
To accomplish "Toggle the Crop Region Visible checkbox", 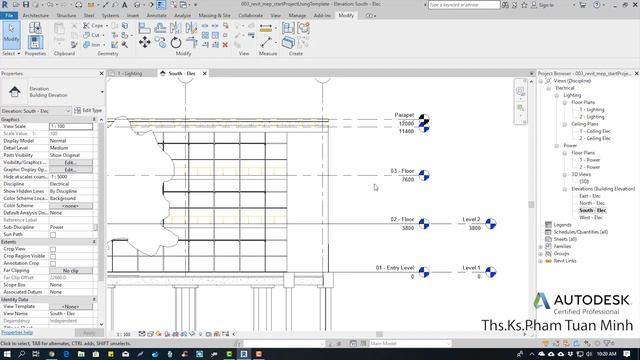I will point(53,256).
